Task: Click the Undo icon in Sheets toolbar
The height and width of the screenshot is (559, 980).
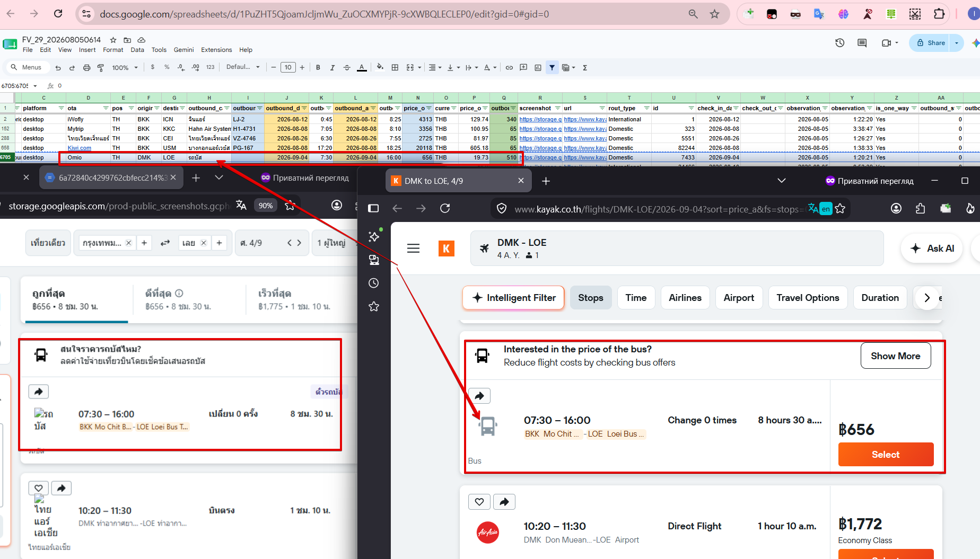Action: click(x=58, y=68)
